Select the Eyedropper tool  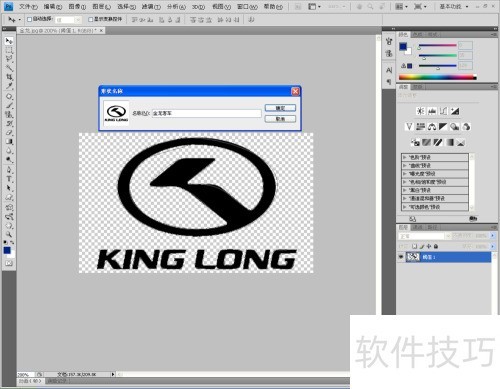[x=9, y=86]
